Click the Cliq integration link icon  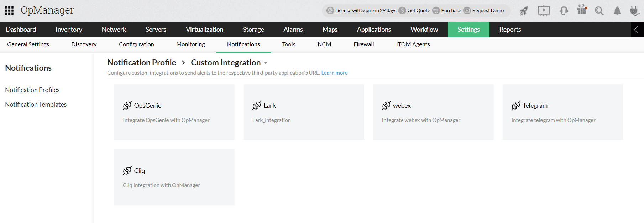(x=127, y=171)
